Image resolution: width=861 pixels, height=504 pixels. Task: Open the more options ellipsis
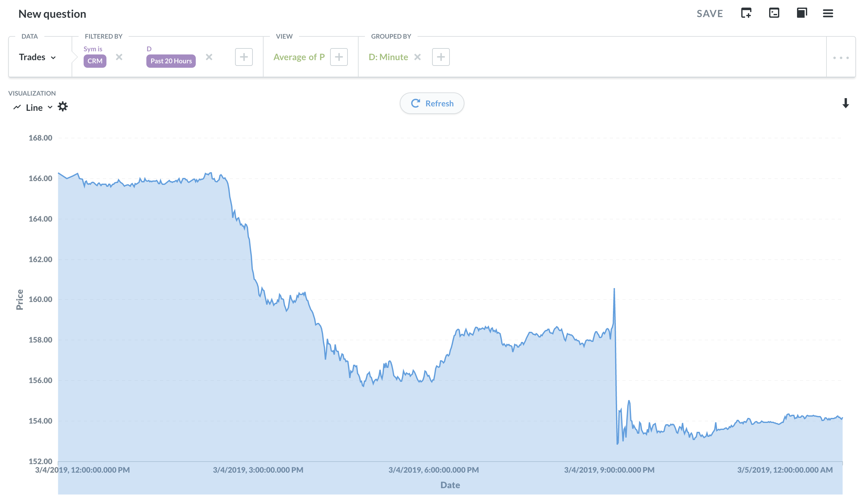841,58
